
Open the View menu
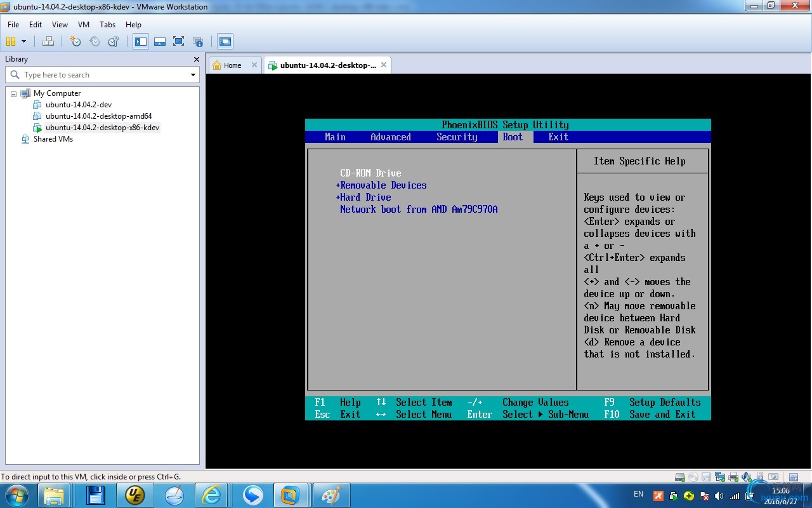[60, 25]
